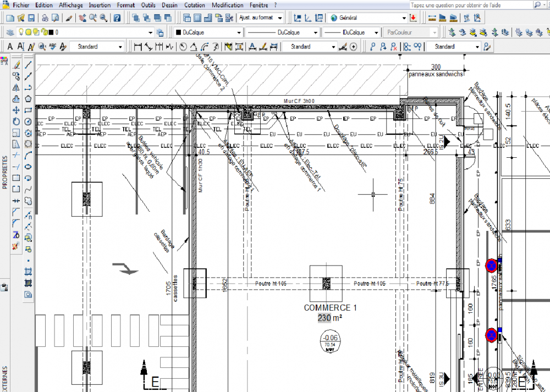Open the Layer Properties Manager icon
Viewport: 550px width, 392px height.
[x=10, y=32]
